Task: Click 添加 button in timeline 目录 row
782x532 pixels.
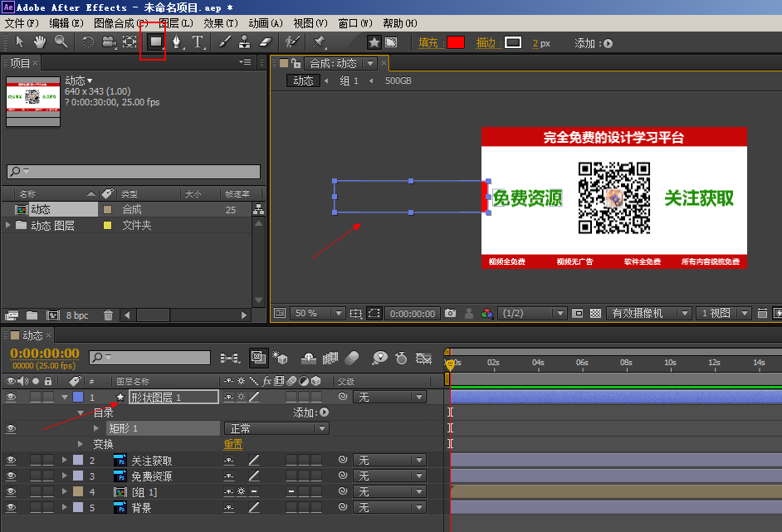Action: pos(324,412)
